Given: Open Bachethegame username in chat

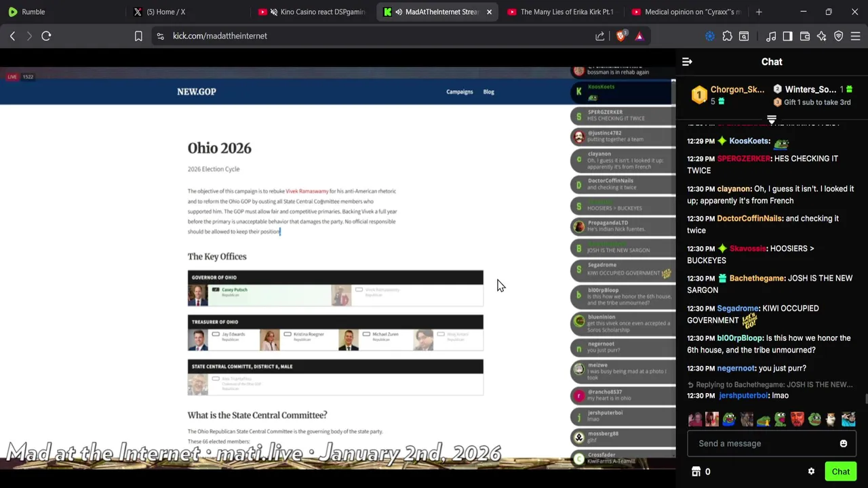Looking at the screenshot, I should 757,279.
